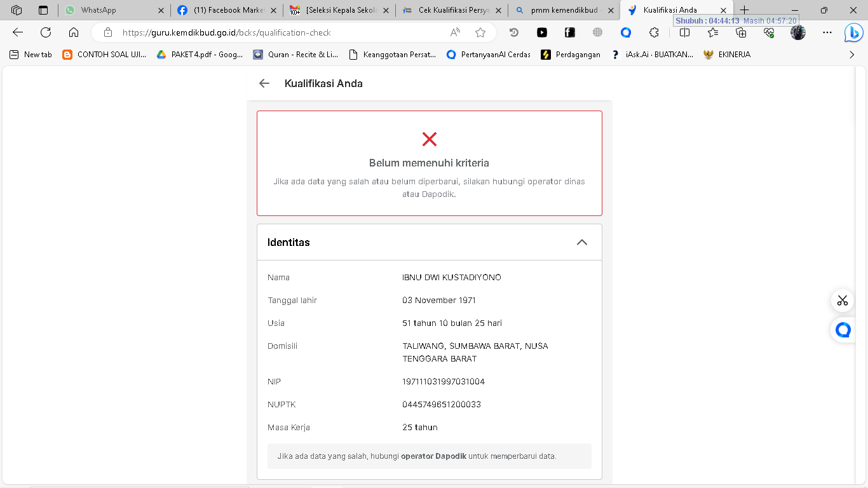Show more bookmarks with chevron arrow
The width and height of the screenshot is (868, 488).
click(852, 55)
